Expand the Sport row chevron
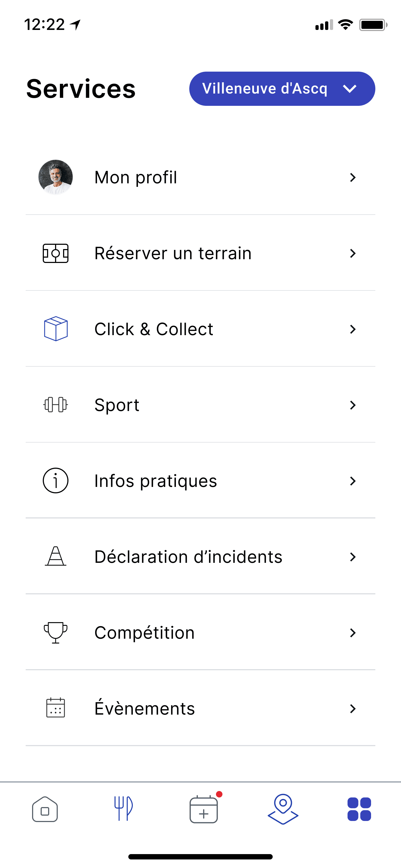Screen dimensions: 401x868 tap(352, 405)
